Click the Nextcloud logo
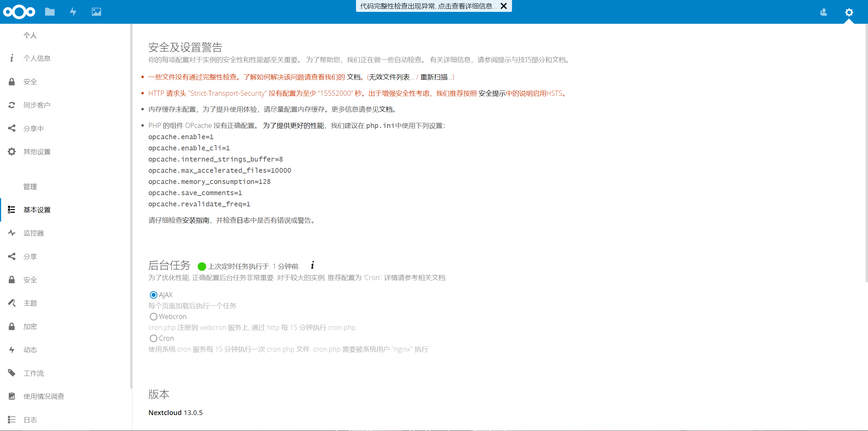Image resolution: width=868 pixels, height=431 pixels. (19, 12)
